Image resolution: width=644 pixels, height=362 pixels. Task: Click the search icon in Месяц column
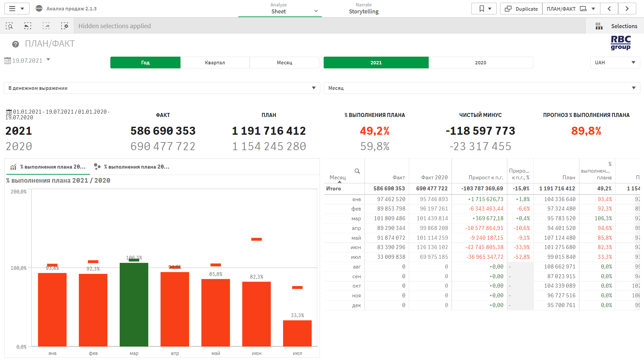(x=357, y=171)
